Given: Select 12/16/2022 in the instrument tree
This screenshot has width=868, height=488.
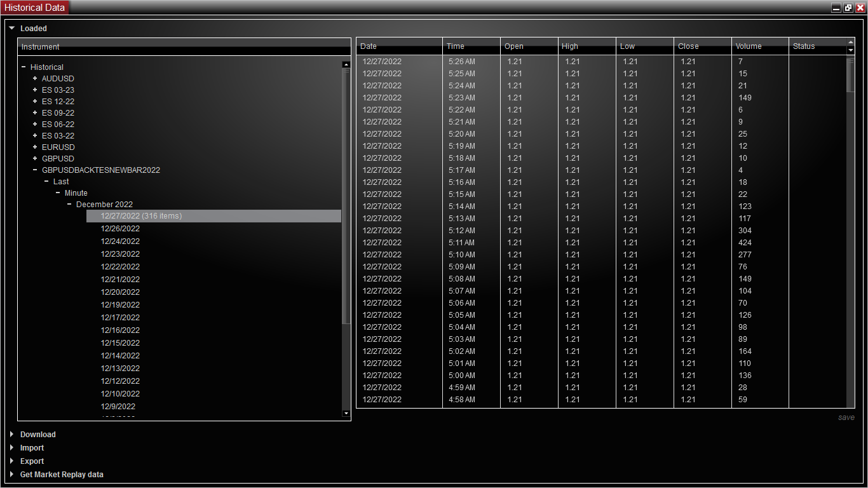Looking at the screenshot, I should (120, 330).
